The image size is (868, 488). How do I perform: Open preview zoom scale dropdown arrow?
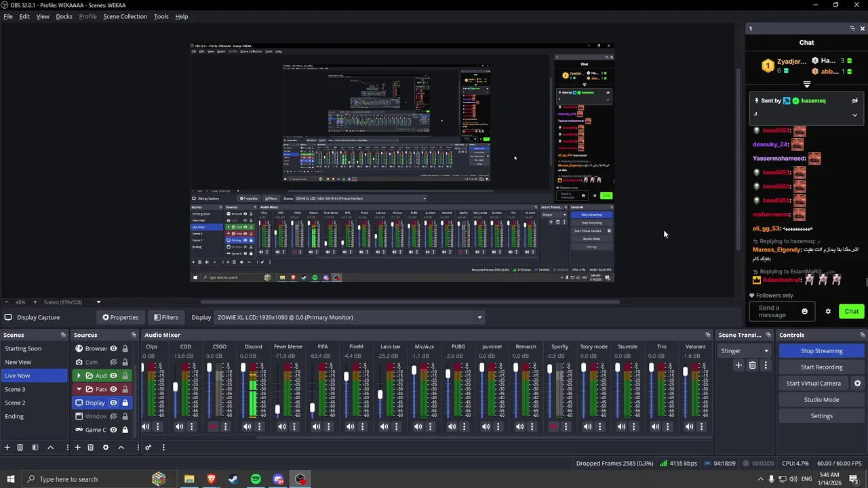pos(98,302)
